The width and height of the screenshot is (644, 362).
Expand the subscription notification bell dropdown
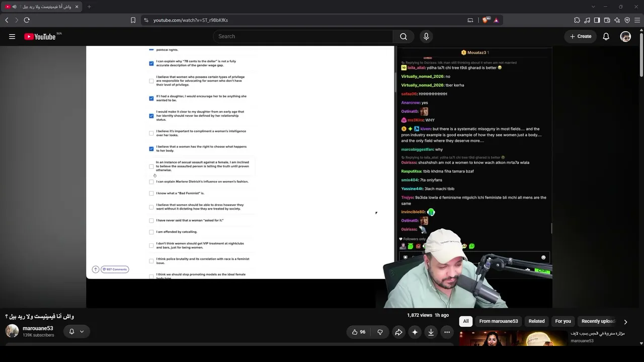76,332
